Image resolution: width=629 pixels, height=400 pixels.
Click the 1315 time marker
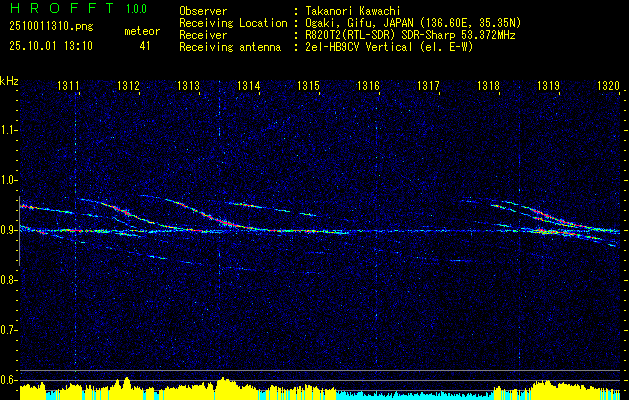[308, 86]
